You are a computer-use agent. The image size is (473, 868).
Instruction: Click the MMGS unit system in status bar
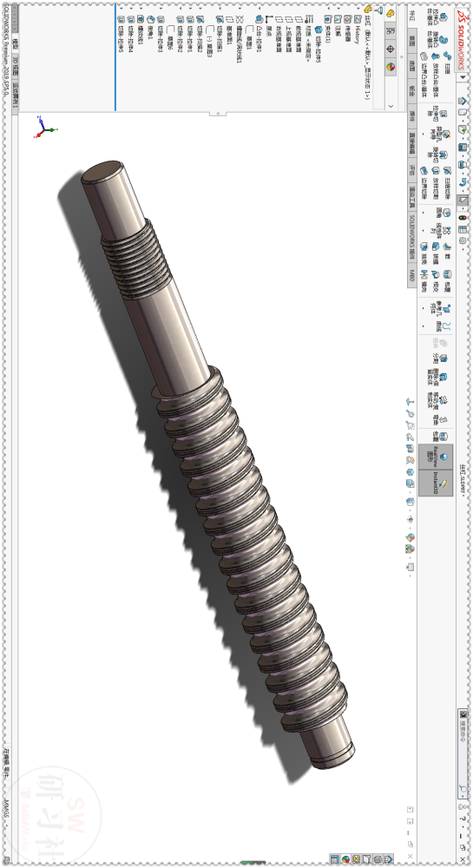tap(7, 808)
